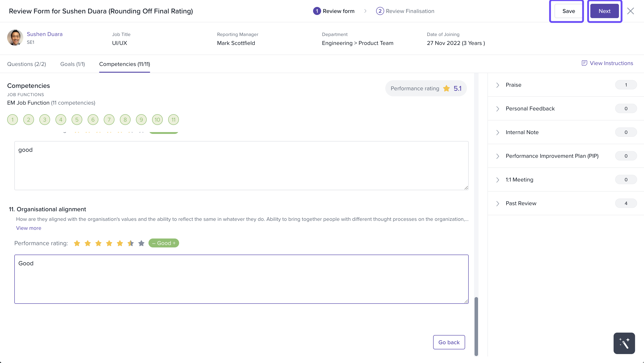Viewport: 644px width, 363px height.
Task: Jump to competency number 4 circle
Action: click(61, 120)
